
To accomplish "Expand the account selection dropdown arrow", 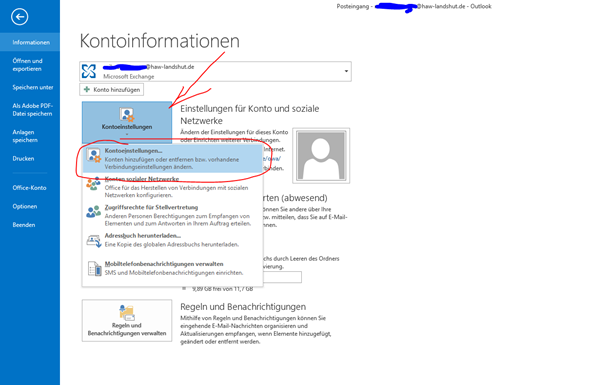I will tap(346, 71).
